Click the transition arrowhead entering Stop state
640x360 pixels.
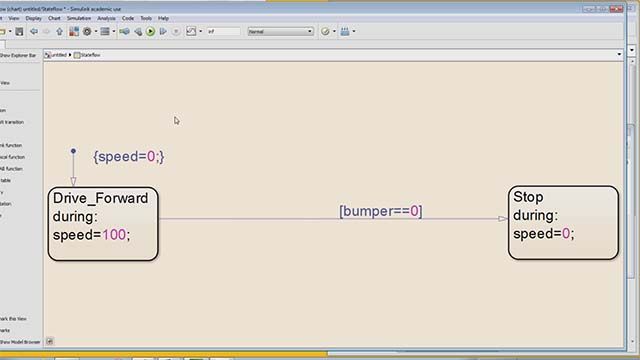click(503, 219)
